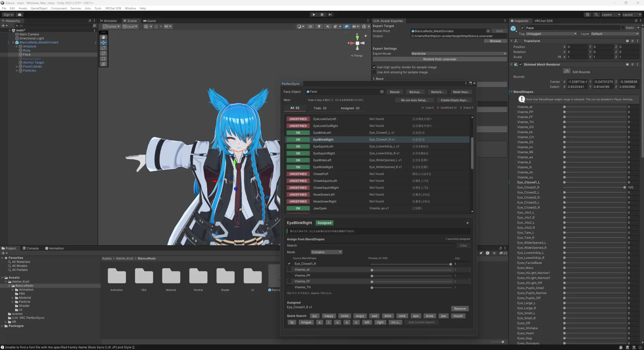Toggle Face object active checkbox
This screenshot has width=644, height=350.
point(522,28)
